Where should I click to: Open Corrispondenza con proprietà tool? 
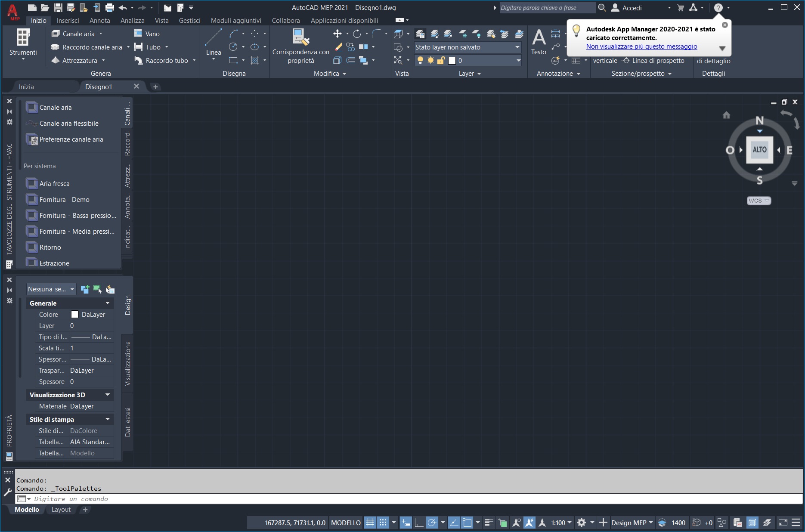[301, 46]
